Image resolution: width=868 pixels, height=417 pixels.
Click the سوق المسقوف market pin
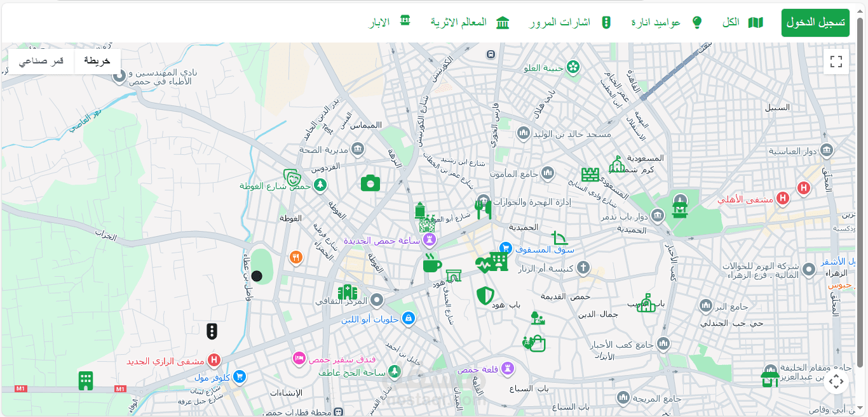coord(506,248)
